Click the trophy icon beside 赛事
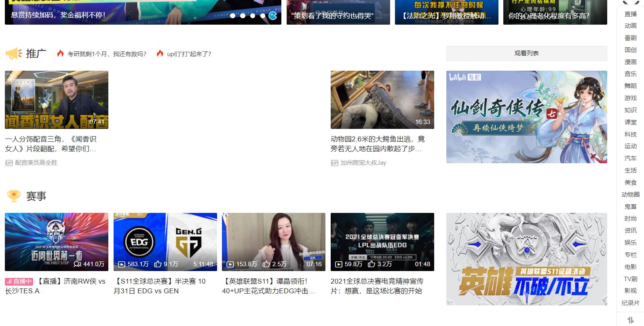This screenshot has height=326, width=644. click(14, 196)
